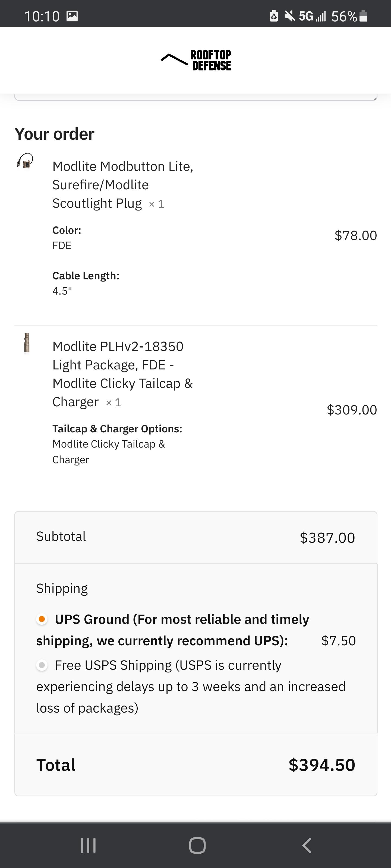The image size is (391, 868).
Task: Select UPS Ground shipping option
Action: coord(42,619)
